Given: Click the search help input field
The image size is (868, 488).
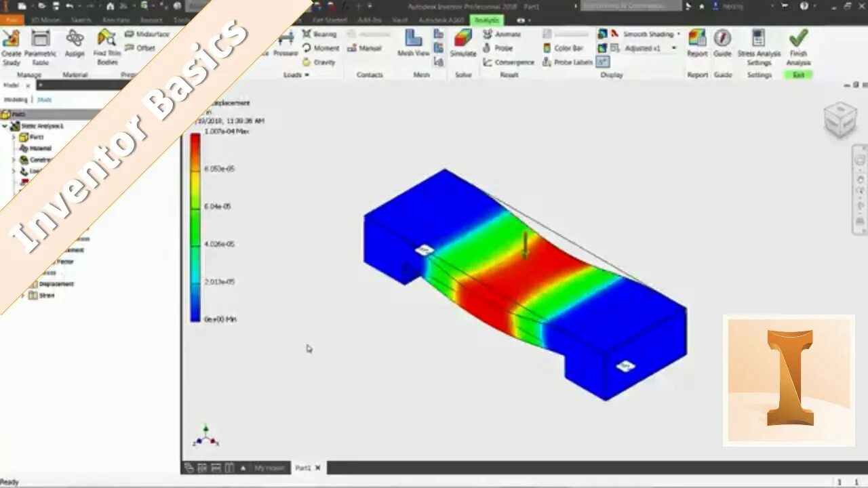Looking at the screenshot, I should (631, 6).
